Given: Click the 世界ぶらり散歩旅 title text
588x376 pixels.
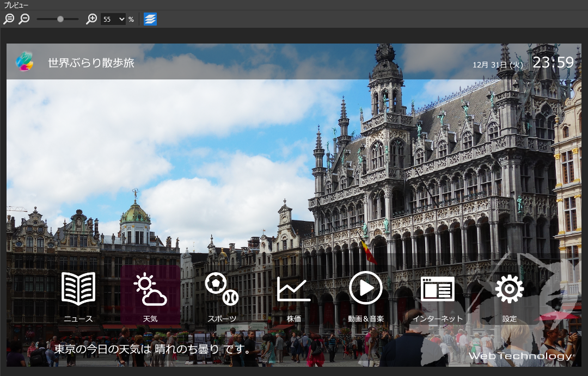Looking at the screenshot, I should 91,63.
